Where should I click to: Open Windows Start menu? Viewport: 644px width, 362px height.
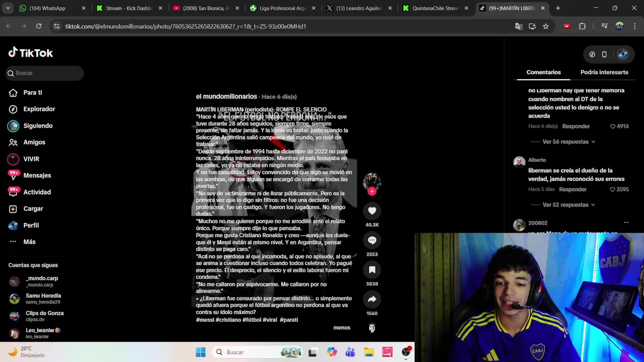click(x=200, y=352)
